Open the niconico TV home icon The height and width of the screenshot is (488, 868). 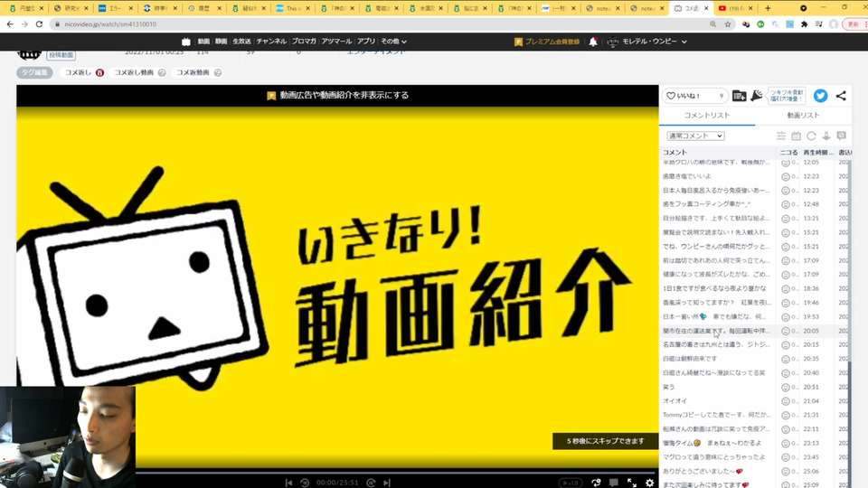(186, 42)
